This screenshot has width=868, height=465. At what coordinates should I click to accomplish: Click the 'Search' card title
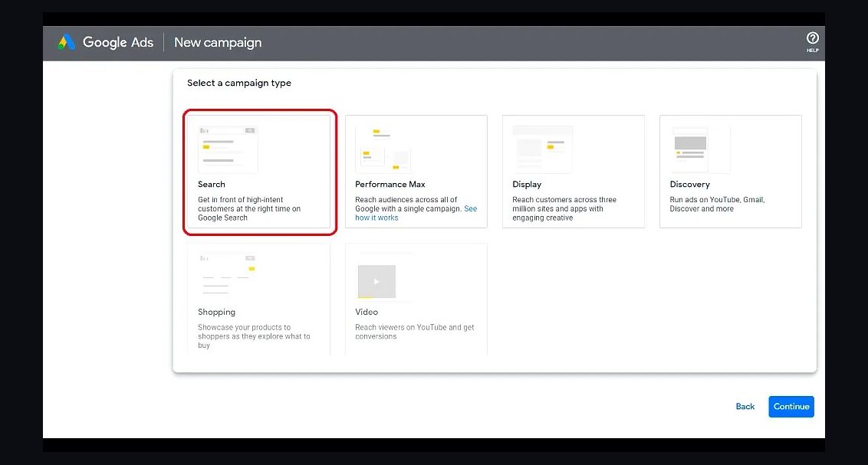tap(212, 184)
